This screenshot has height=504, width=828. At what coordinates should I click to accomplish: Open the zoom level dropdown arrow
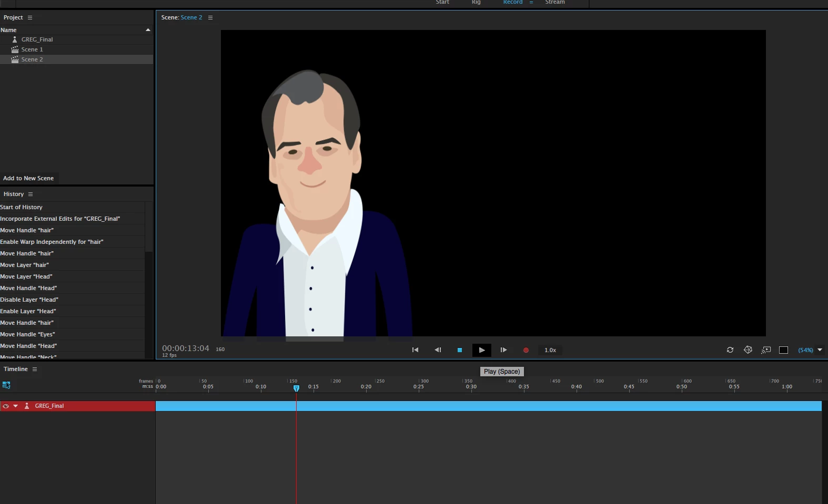pyautogui.click(x=820, y=350)
